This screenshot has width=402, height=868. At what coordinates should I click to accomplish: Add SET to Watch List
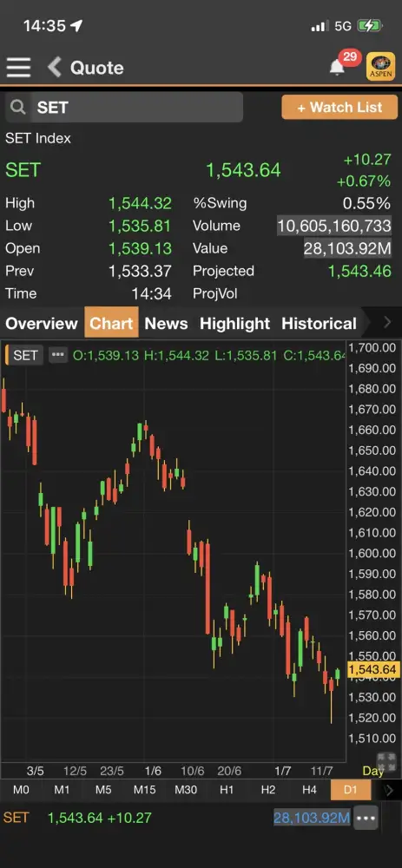[x=340, y=108]
